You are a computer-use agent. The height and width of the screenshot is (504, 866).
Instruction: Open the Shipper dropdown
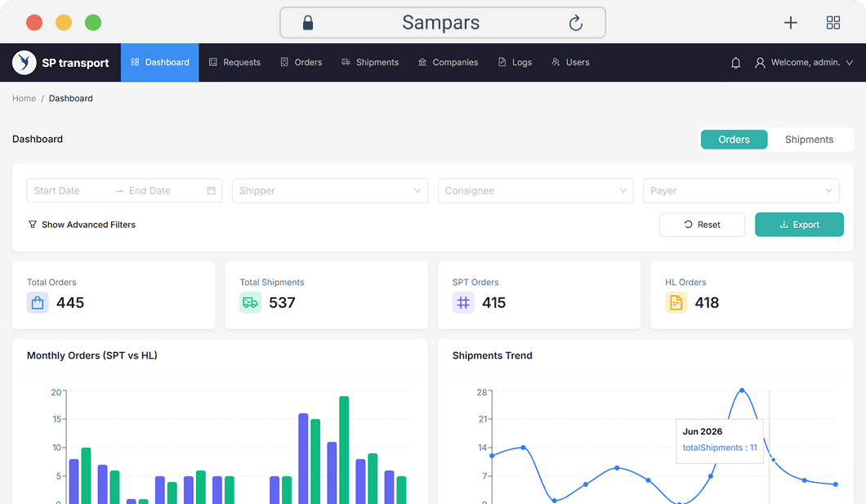330,190
